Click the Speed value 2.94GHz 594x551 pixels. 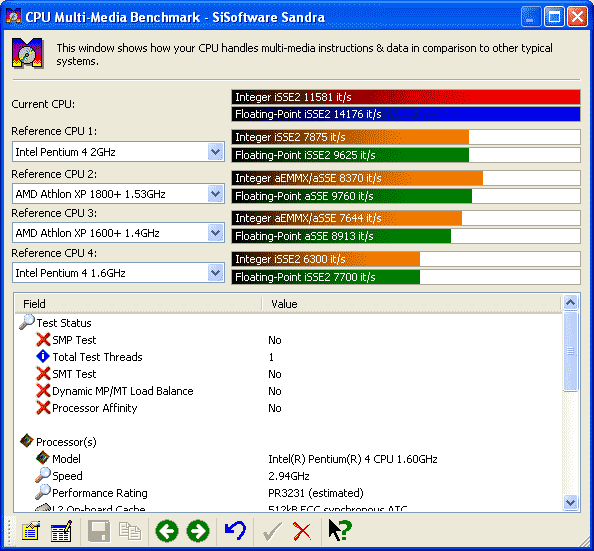[289, 476]
